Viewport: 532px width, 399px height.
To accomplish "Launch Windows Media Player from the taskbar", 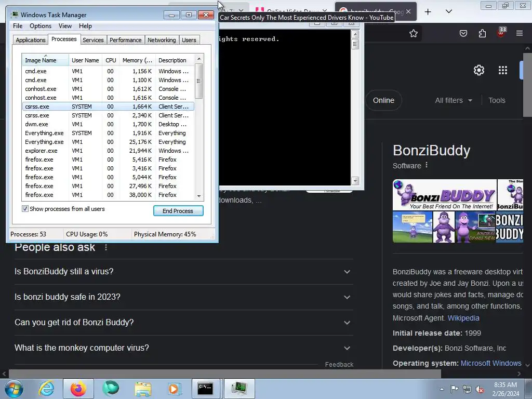I will [175, 389].
